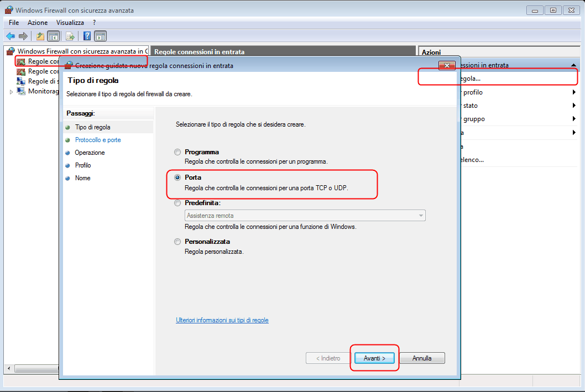This screenshot has width=585, height=392.
Task: Select the Predefinita radio button
Action: tap(177, 203)
